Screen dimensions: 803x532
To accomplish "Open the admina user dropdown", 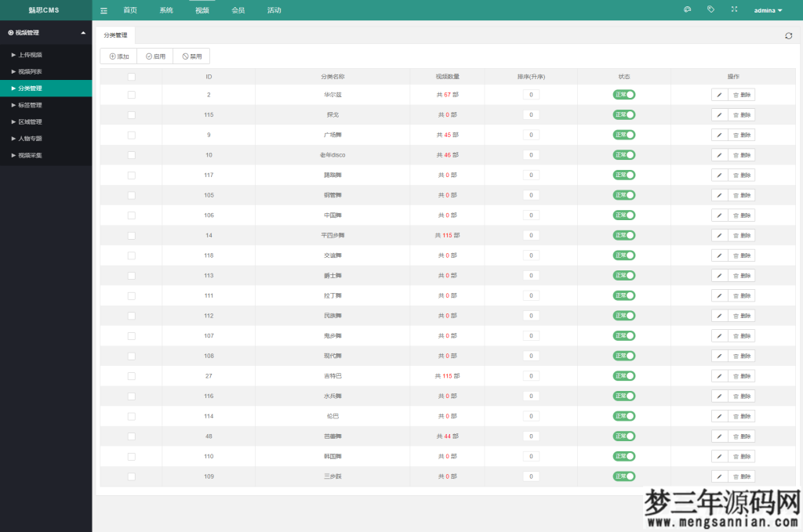I will point(768,10).
